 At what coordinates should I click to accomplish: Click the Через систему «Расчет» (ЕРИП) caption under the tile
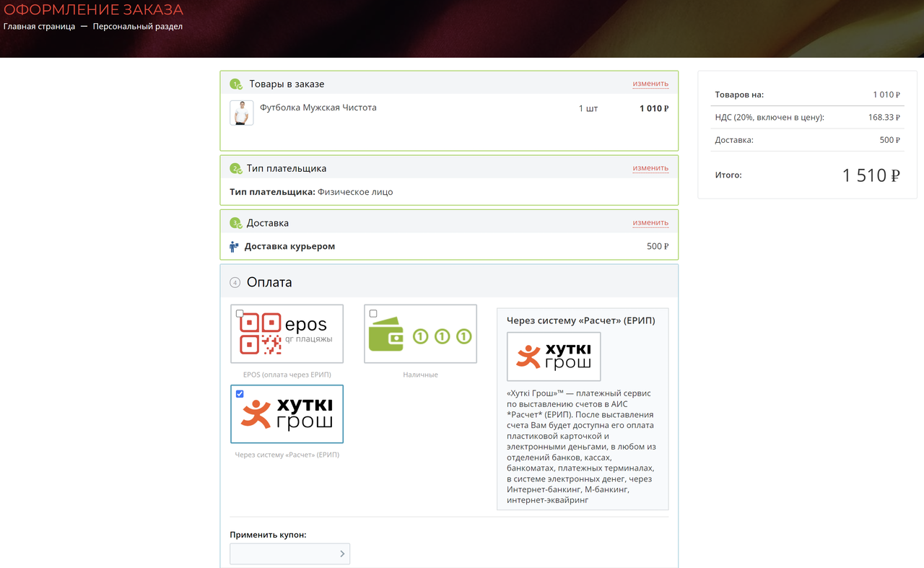pos(287,455)
